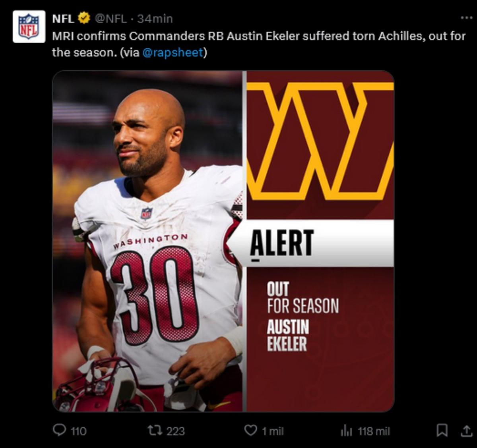477x448 pixels.
Task: Click the 110 replies count
Action: coord(78,431)
